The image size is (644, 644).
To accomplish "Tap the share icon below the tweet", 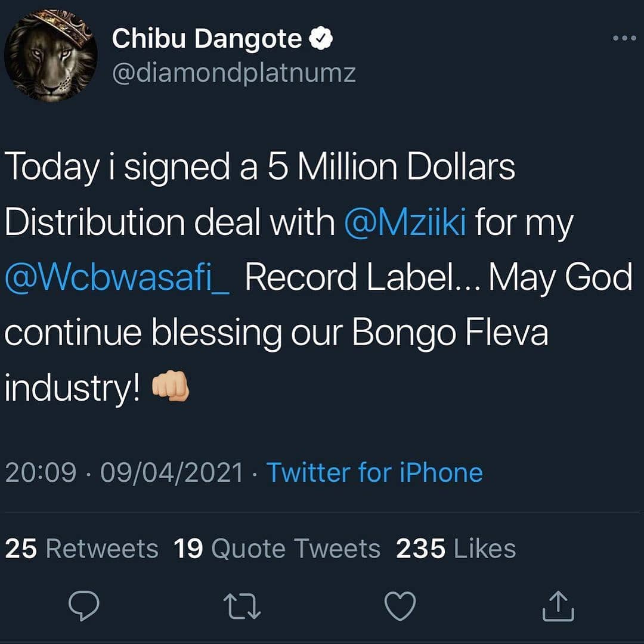I will click(x=559, y=606).
